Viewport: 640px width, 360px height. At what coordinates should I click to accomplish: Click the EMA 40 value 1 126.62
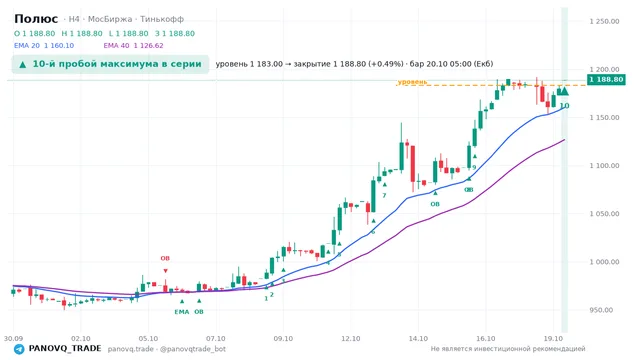tap(149, 46)
